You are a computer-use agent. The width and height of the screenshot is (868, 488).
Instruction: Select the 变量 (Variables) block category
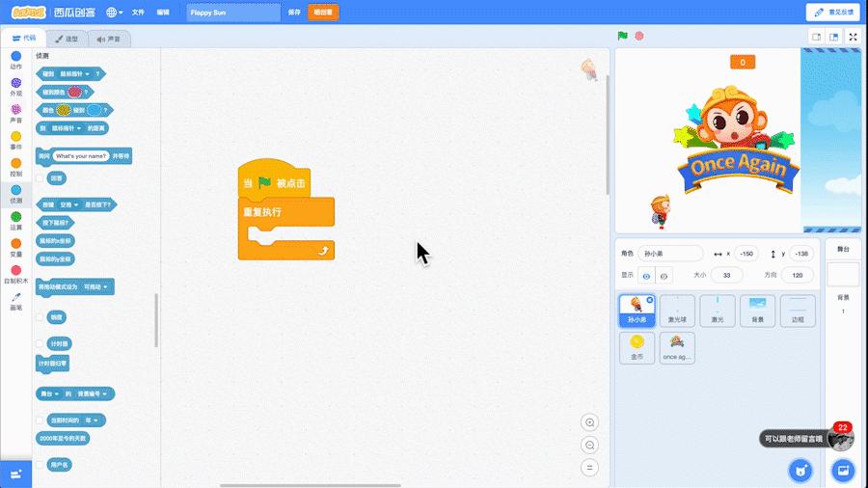[x=16, y=248]
